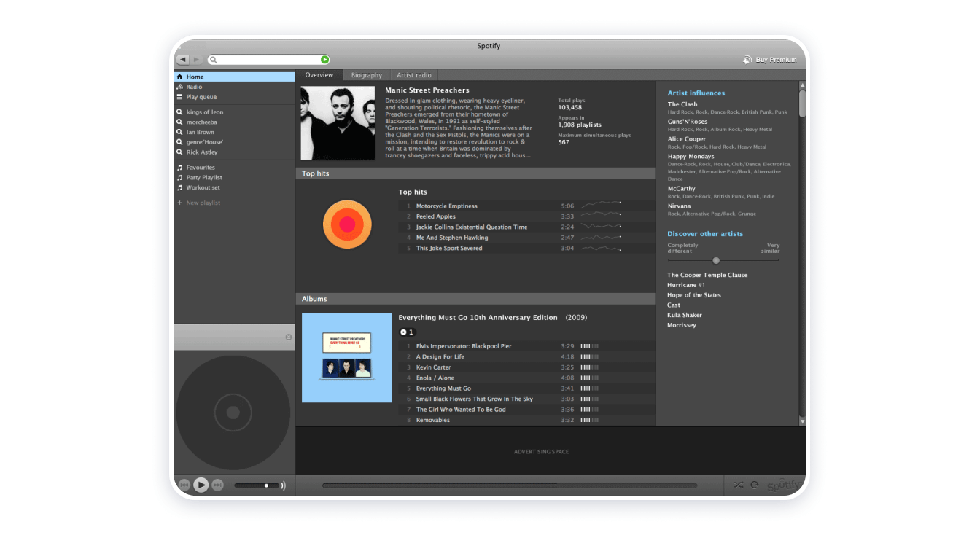The width and height of the screenshot is (980, 535).
Task: Play track 'Peeled Apples'
Action: [x=526, y=216]
